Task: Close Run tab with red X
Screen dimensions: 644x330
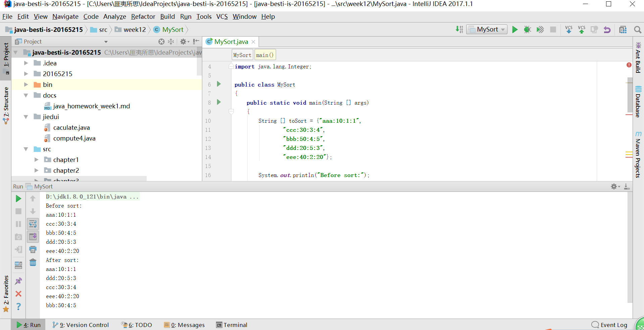Action: click(18, 294)
